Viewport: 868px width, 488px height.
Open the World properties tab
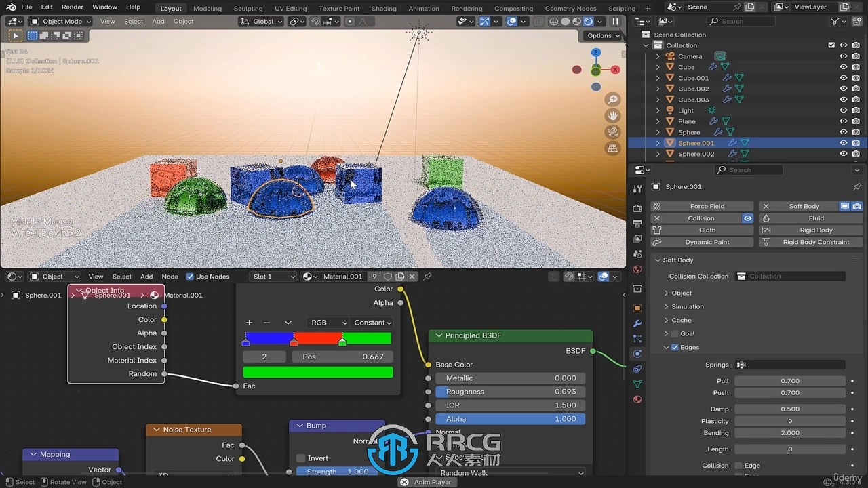(637, 269)
